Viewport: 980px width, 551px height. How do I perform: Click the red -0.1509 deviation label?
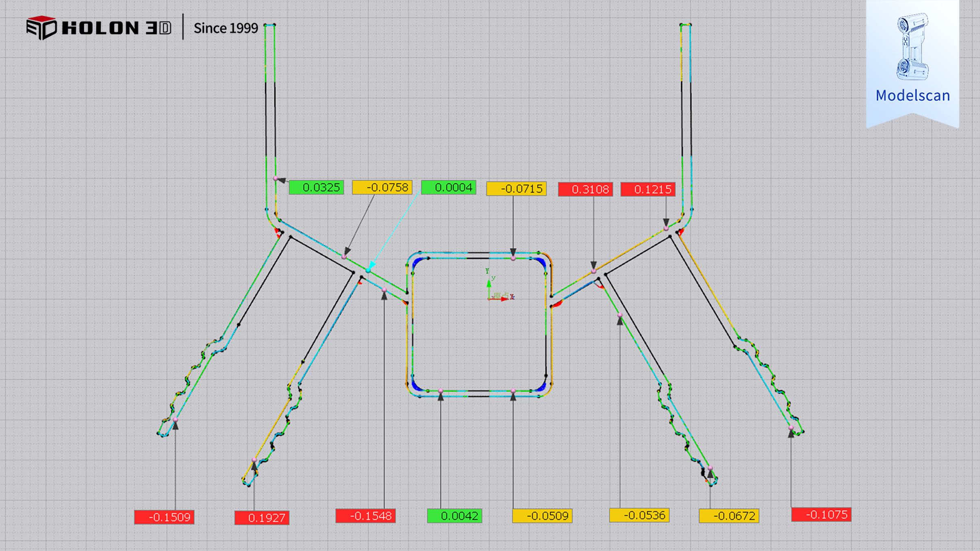pyautogui.click(x=164, y=517)
